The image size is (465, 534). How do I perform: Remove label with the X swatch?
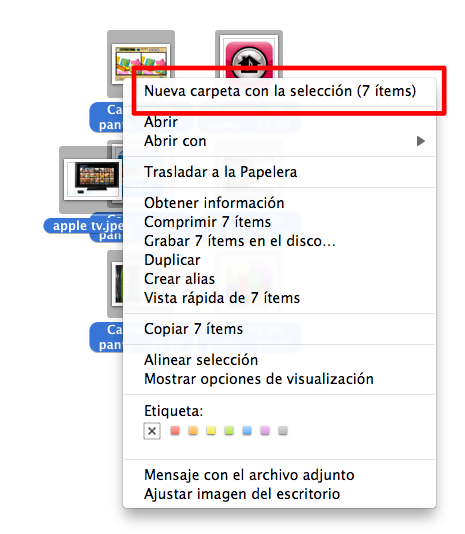point(152,431)
